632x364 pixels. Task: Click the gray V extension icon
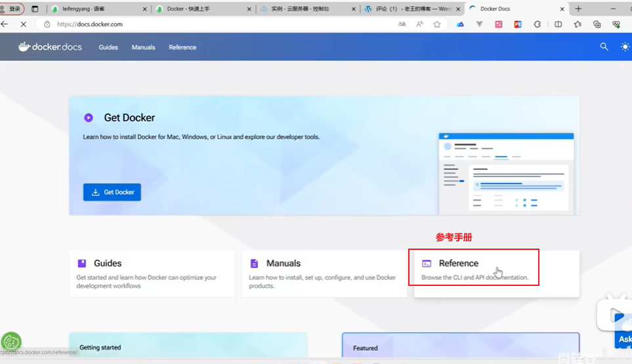479,24
